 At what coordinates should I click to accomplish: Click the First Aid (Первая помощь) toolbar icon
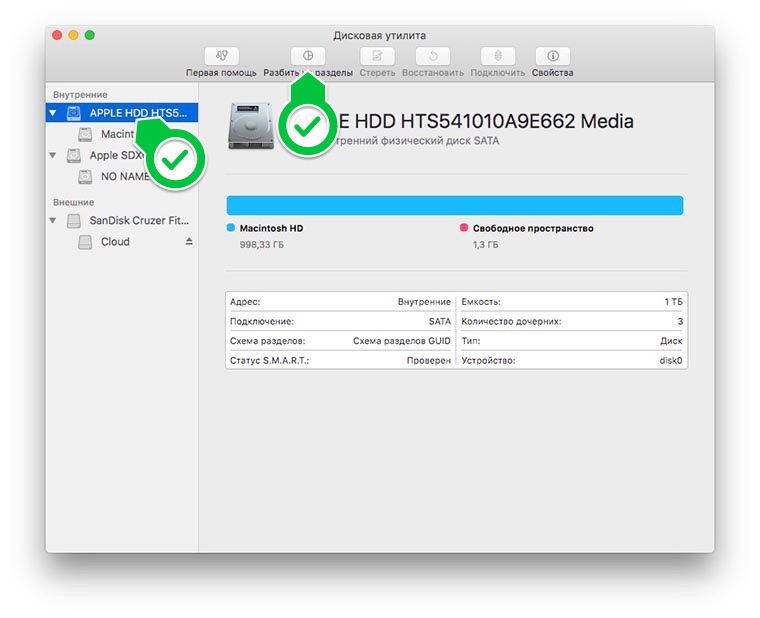click(222, 57)
